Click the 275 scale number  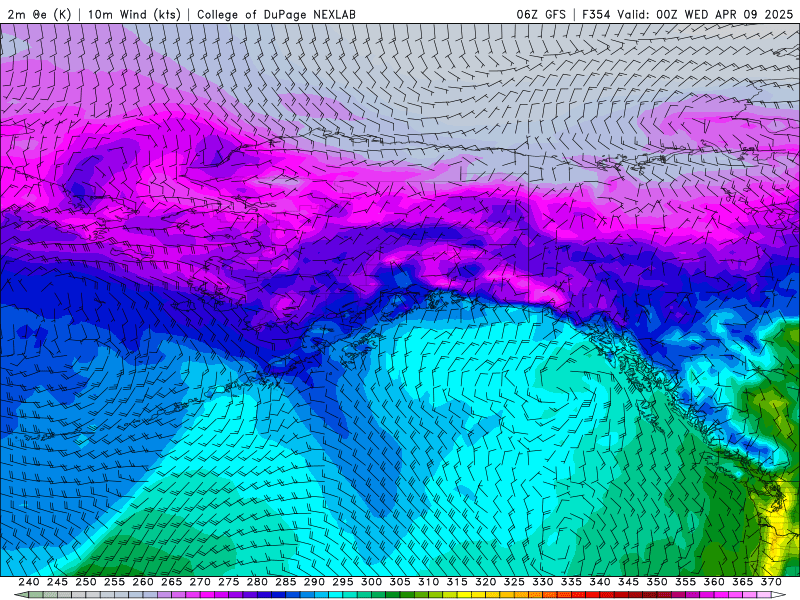tap(229, 582)
